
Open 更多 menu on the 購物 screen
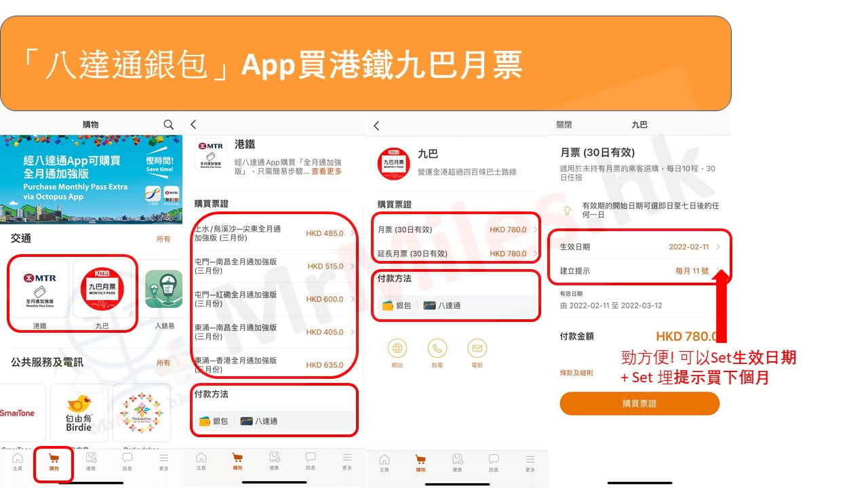click(x=163, y=462)
